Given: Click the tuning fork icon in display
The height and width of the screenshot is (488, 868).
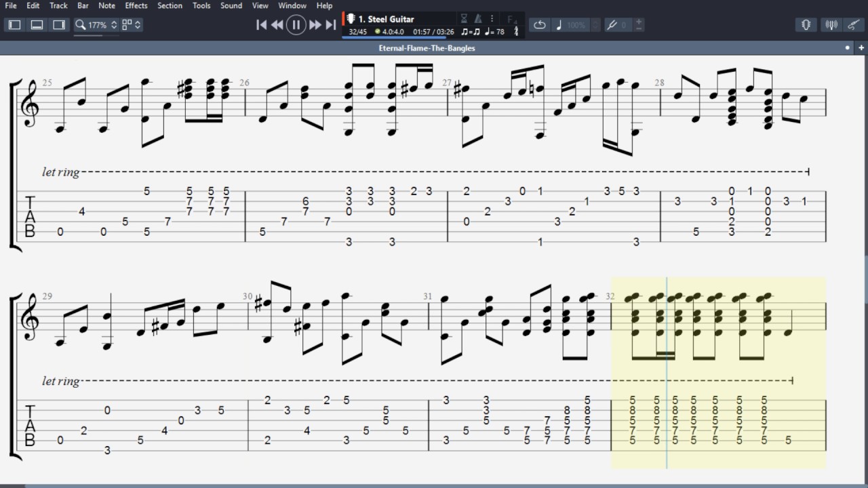Looking at the screenshot, I should pos(516,32).
